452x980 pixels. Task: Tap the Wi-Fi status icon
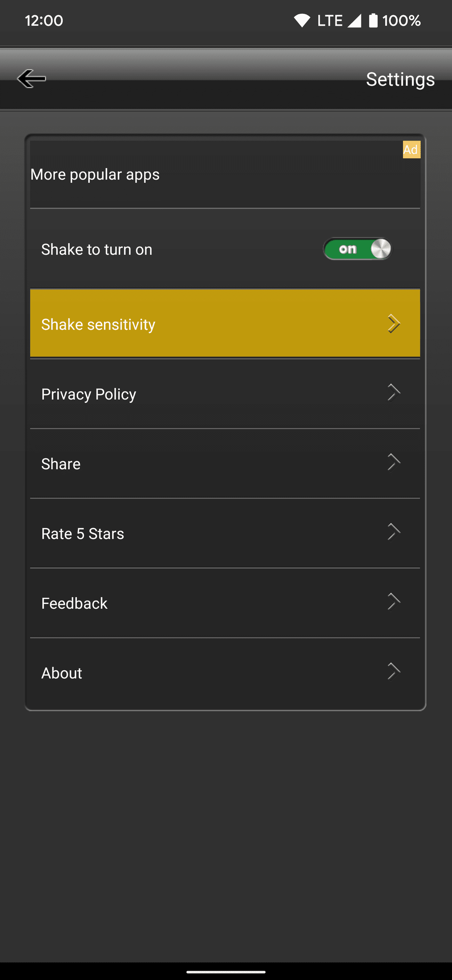pos(302,21)
